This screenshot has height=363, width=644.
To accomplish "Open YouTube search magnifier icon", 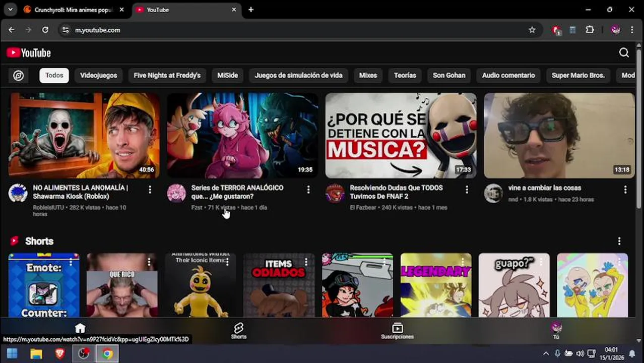I will 624,53.
